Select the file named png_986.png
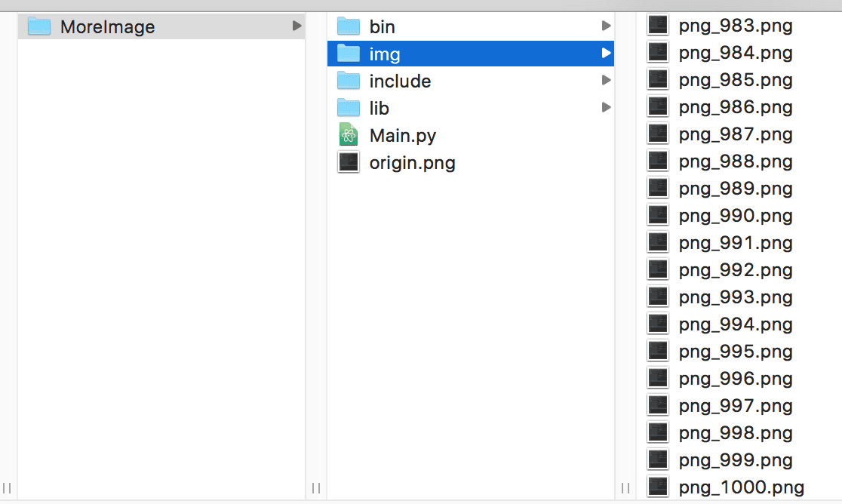The height and width of the screenshot is (504, 842). click(736, 107)
